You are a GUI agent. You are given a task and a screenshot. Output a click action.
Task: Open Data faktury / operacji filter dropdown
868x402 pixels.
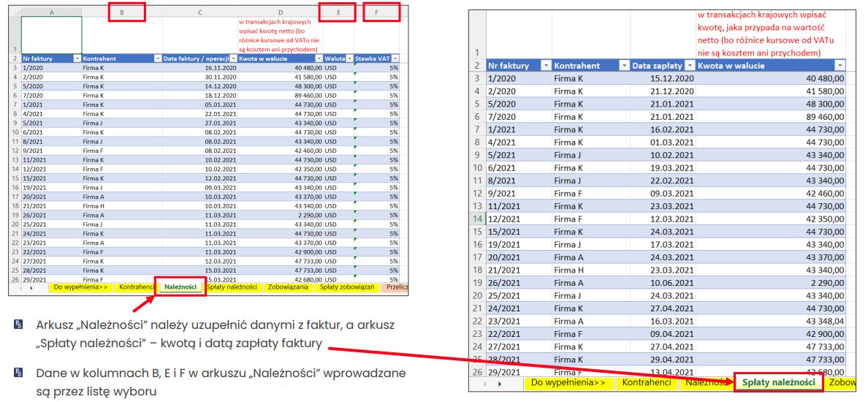pos(233,58)
